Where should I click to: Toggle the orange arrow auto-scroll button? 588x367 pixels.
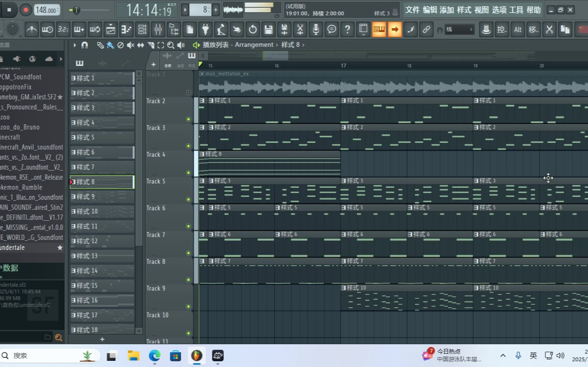(395, 30)
